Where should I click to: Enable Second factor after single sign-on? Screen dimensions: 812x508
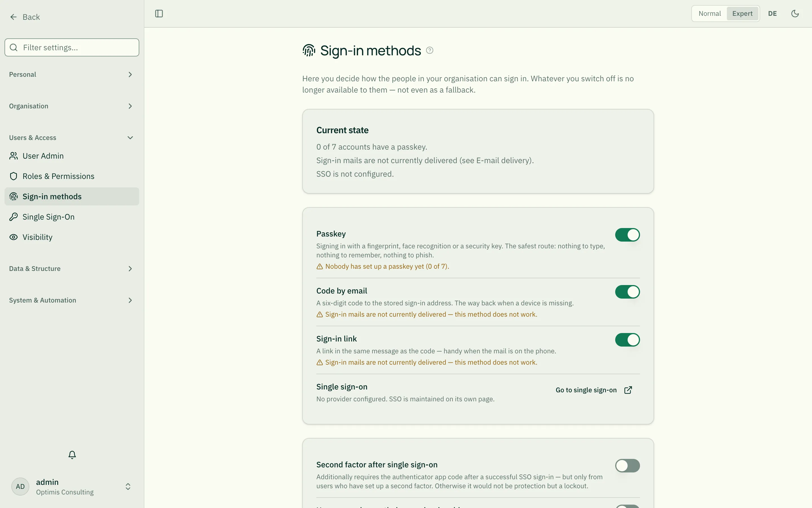pyautogui.click(x=627, y=466)
